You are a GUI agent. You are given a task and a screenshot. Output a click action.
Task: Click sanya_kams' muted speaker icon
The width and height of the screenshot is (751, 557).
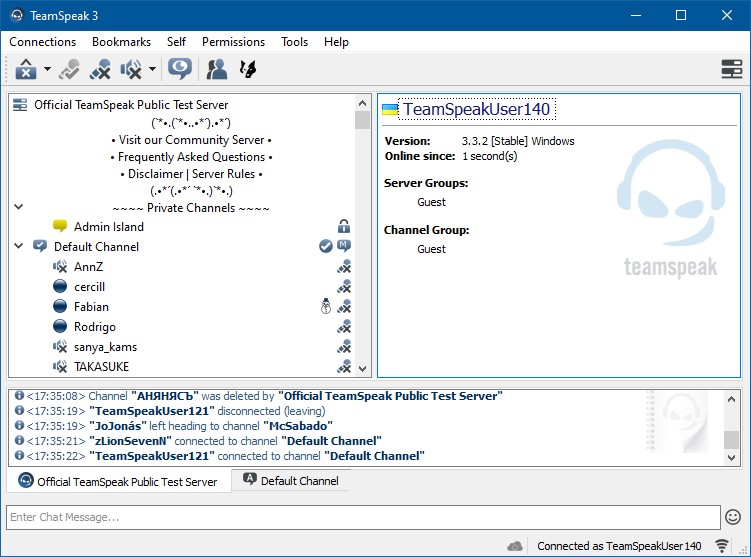(x=60, y=347)
